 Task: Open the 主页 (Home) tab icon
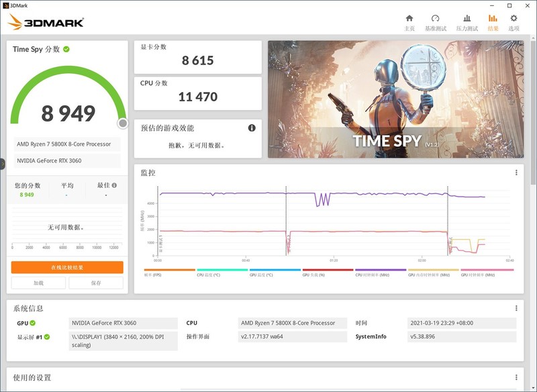tap(409, 18)
